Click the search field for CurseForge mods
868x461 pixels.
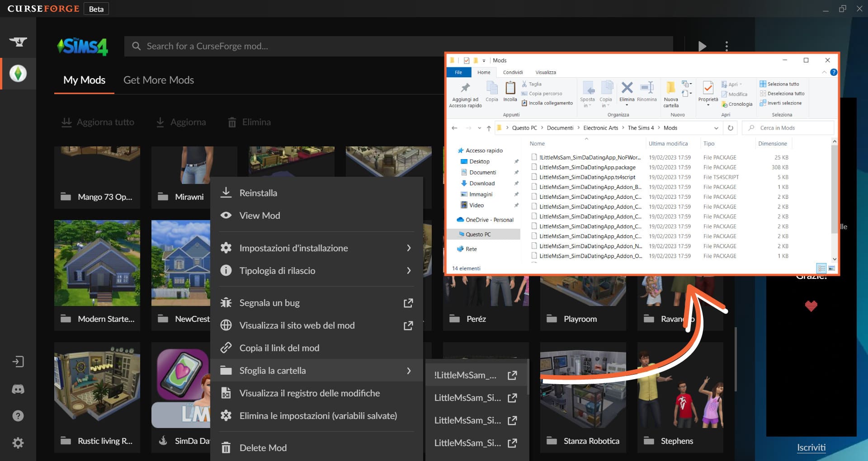[x=398, y=46]
